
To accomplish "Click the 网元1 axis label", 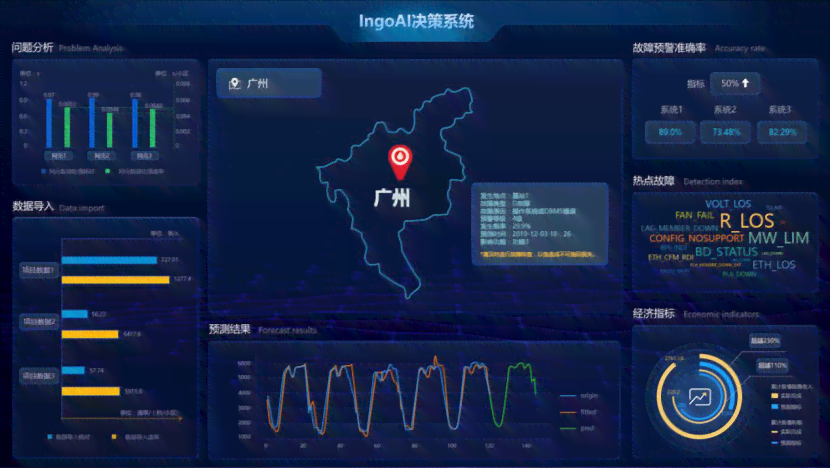I will pos(58,156).
